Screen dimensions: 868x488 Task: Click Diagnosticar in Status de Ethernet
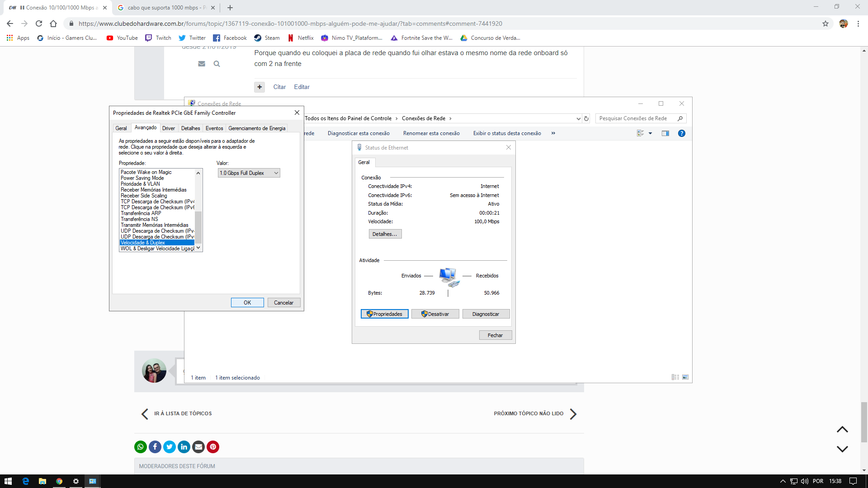[x=486, y=314]
